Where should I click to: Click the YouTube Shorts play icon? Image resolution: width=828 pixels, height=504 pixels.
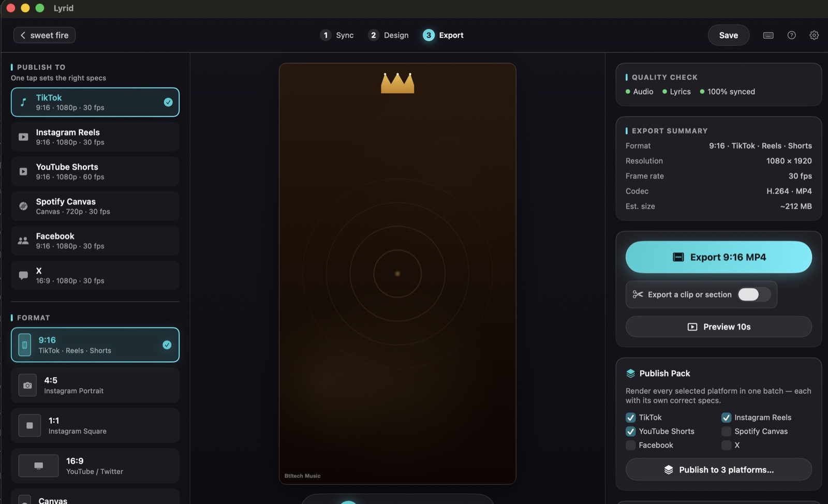pos(23,171)
